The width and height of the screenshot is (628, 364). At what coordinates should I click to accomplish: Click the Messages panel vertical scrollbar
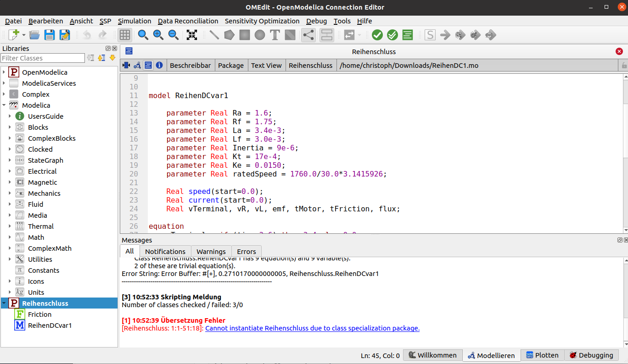tap(625, 303)
